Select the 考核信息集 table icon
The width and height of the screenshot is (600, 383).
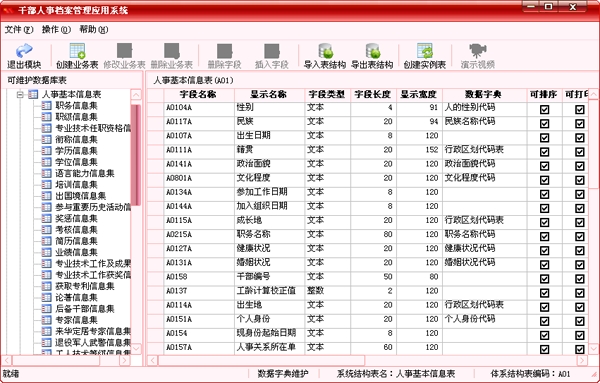46,230
